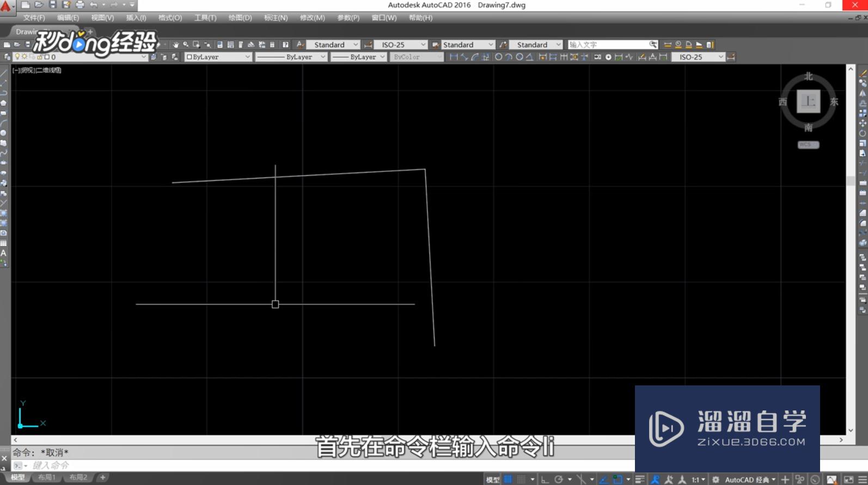Switch to the 模型 model tab
The height and width of the screenshot is (485, 868).
(18, 477)
